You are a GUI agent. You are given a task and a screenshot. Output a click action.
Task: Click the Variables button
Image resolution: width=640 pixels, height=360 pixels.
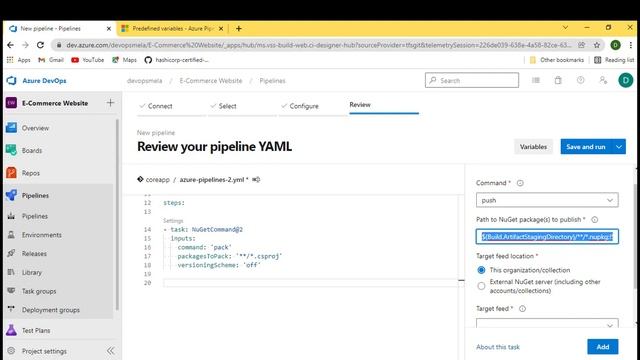click(533, 147)
